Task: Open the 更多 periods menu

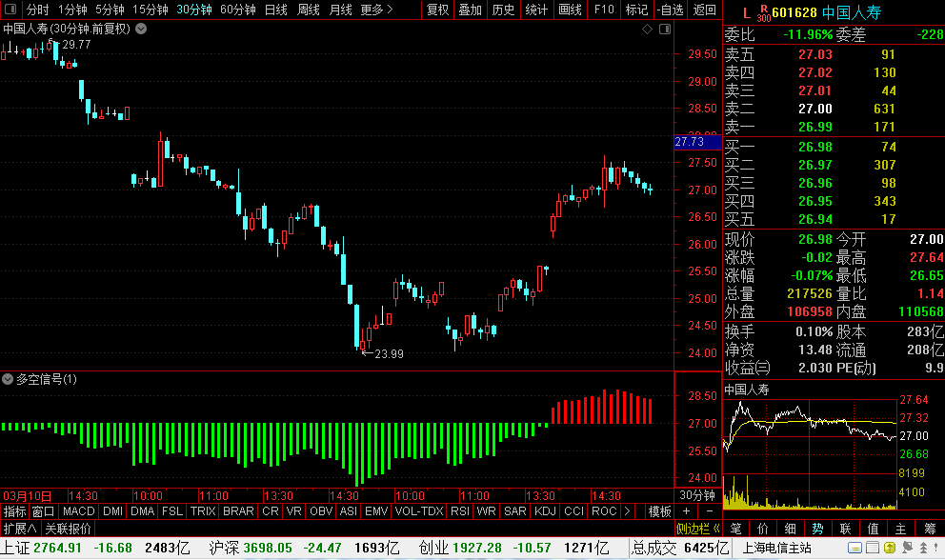Action: click(376, 10)
